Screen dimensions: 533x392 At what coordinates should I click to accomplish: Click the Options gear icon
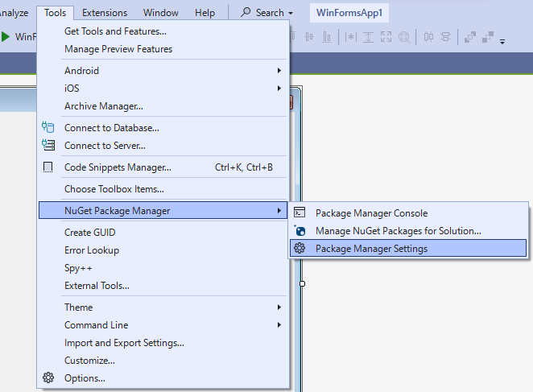[x=48, y=378]
